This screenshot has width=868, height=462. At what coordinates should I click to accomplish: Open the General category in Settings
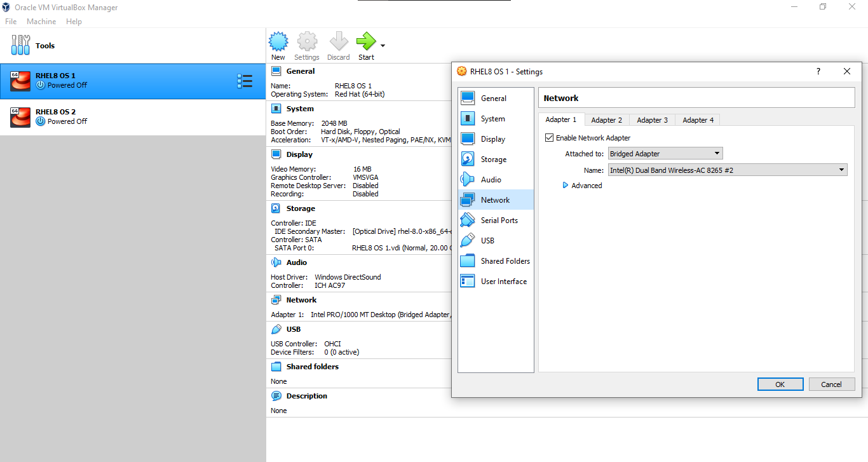pyautogui.click(x=496, y=99)
